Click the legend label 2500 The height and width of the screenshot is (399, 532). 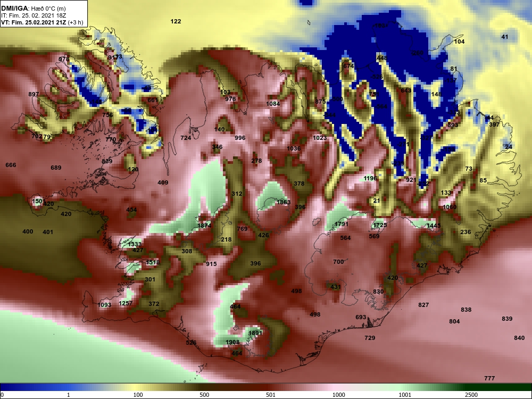pos(471,395)
